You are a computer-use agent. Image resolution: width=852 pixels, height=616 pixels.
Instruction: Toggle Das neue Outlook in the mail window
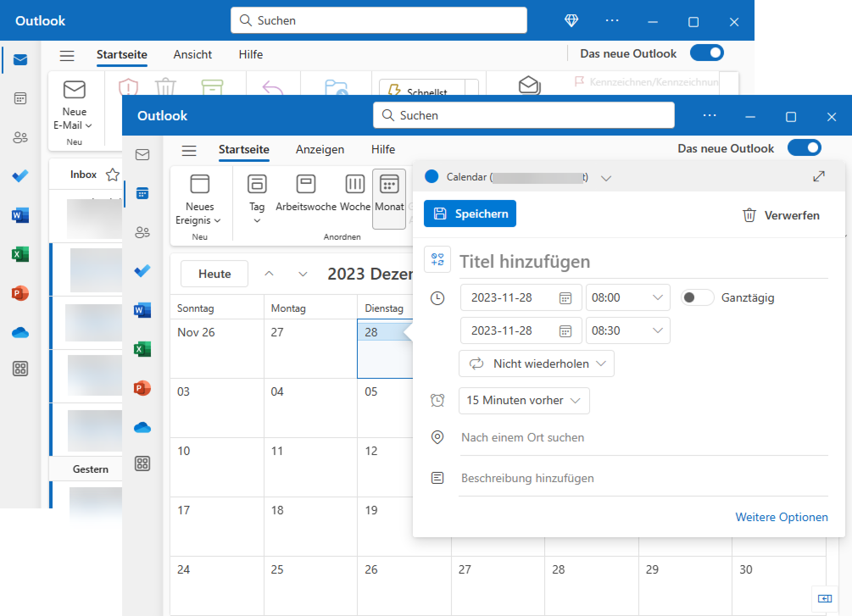click(707, 53)
